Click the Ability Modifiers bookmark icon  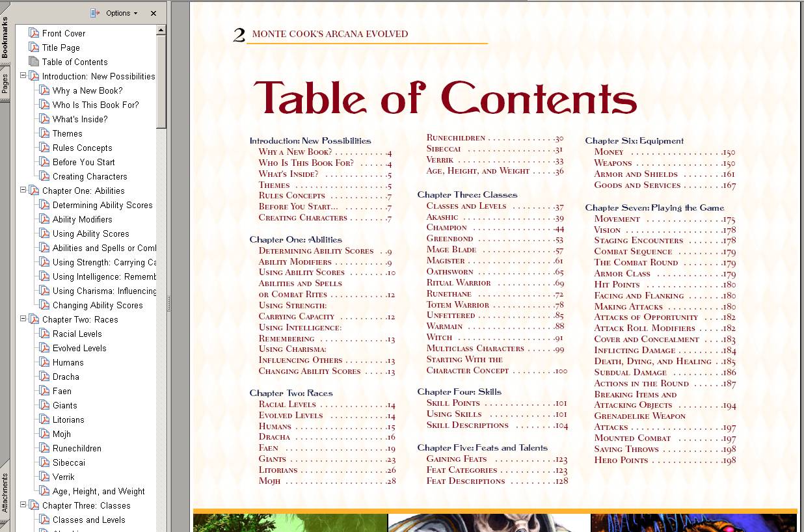tap(44, 219)
